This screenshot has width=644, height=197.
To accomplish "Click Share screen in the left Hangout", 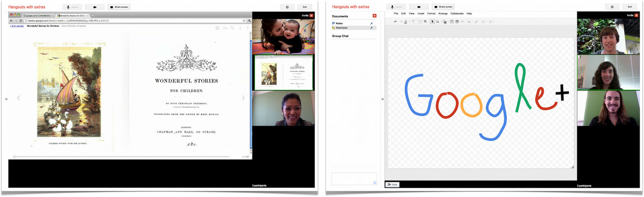I will (x=119, y=7).
